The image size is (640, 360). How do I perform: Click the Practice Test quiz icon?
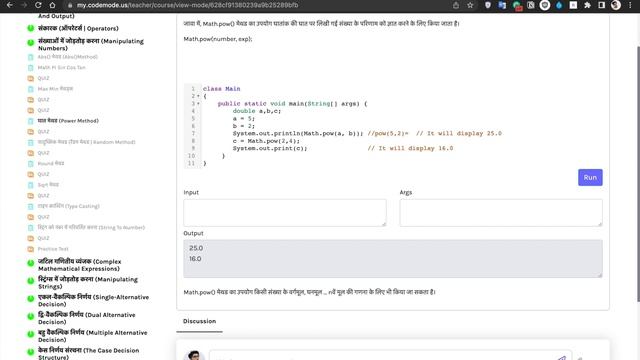pyautogui.click(x=31, y=249)
